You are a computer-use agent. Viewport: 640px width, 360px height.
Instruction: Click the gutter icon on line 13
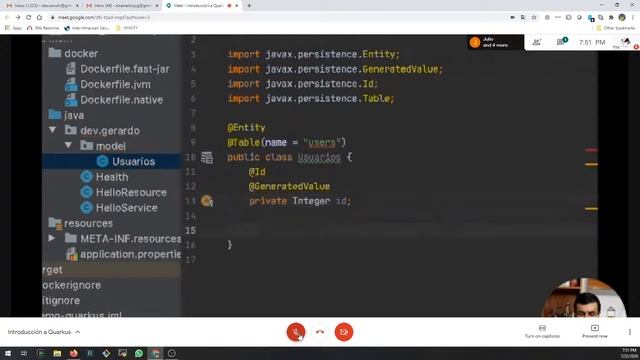pyautogui.click(x=207, y=201)
